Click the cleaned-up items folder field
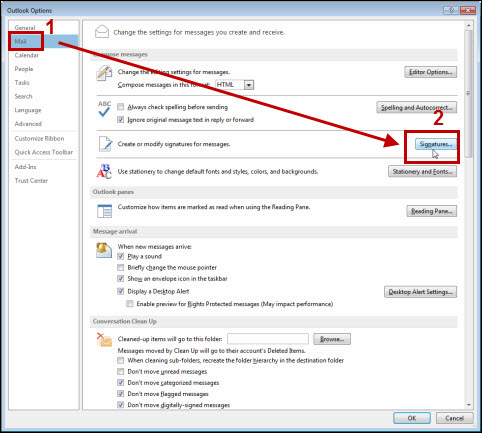The image size is (482, 433). click(x=268, y=339)
